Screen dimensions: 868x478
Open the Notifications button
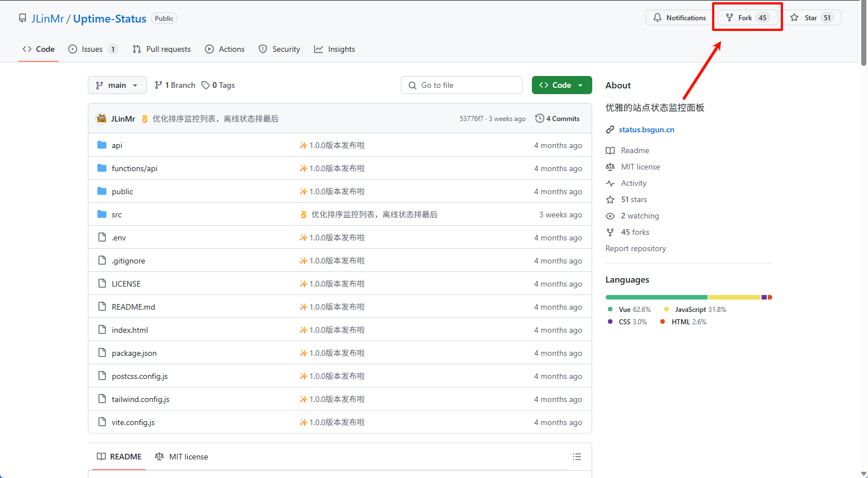(x=679, y=17)
